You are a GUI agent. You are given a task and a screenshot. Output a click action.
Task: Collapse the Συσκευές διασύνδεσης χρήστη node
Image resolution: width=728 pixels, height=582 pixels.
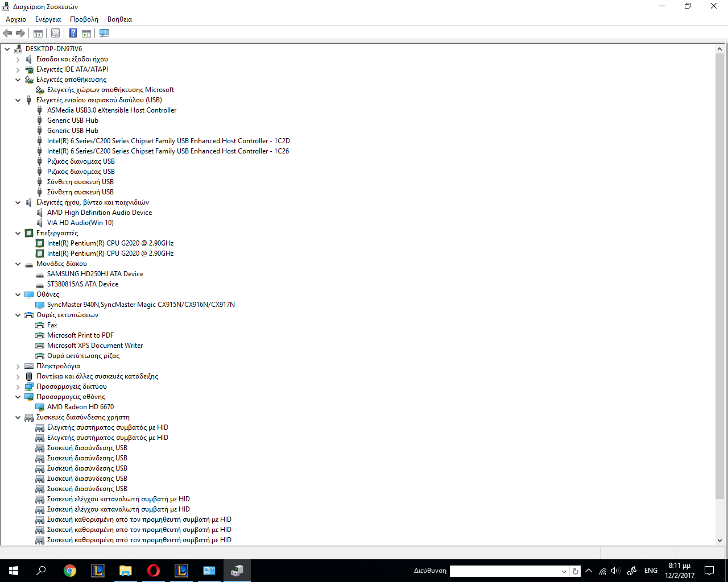[18, 417]
